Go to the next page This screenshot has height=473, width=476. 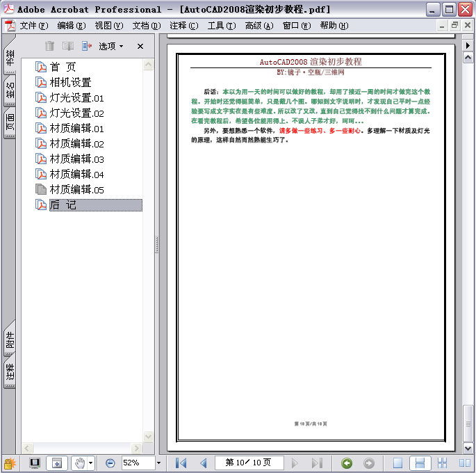[294, 463]
